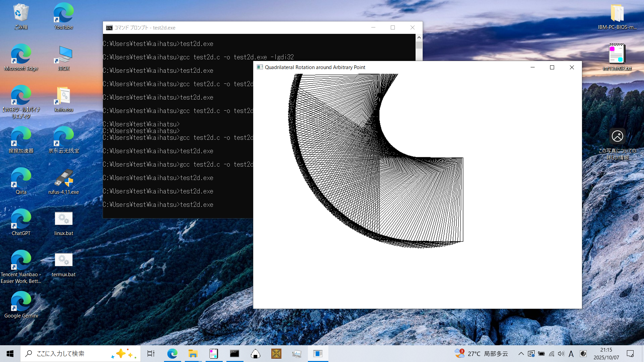The image size is (644, 362).
Task: Open the Recycle Bin desktop icon
Action: click(x=21, y=16)
